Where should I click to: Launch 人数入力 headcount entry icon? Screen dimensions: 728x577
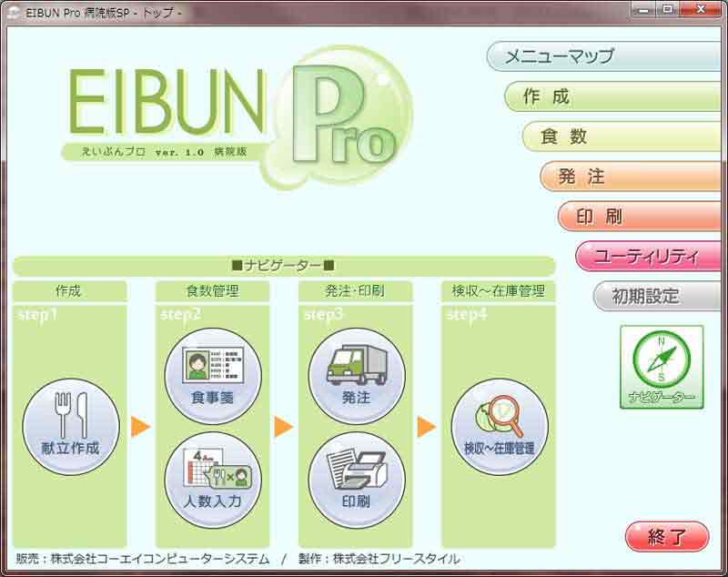click(x=213, y=480)
